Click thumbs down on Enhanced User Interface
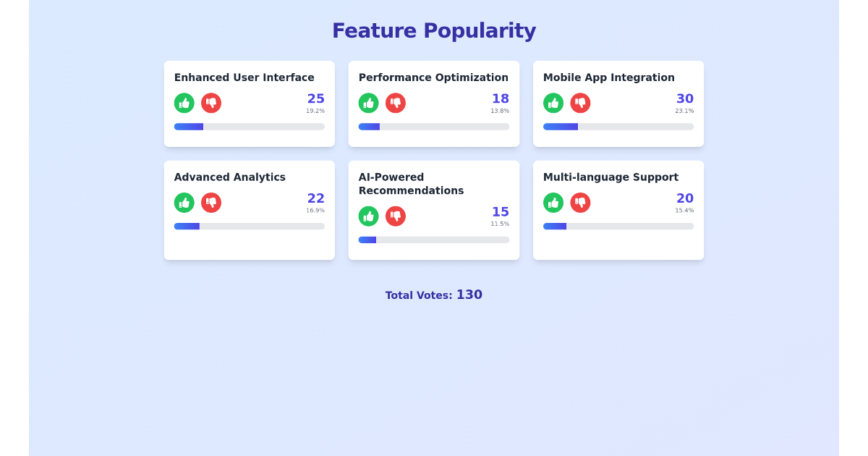 point(211,103)
